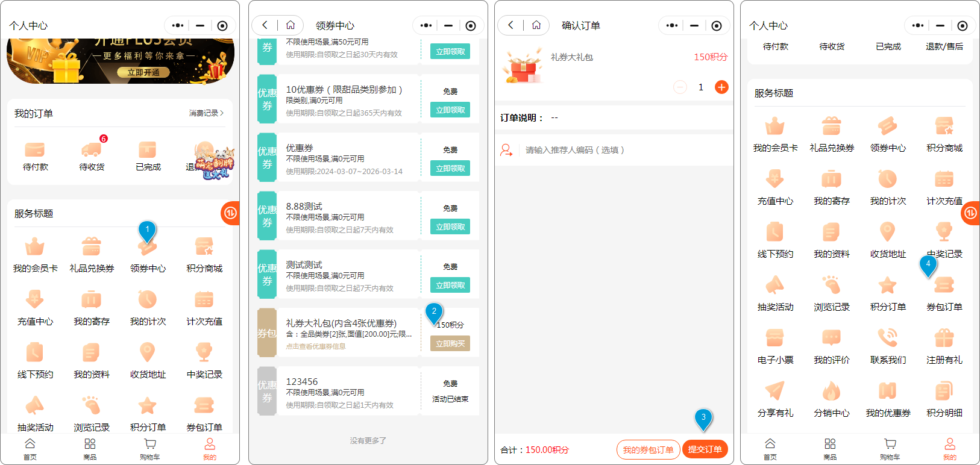Tap home icon in 确认订单 header

(x=536, y=25)
